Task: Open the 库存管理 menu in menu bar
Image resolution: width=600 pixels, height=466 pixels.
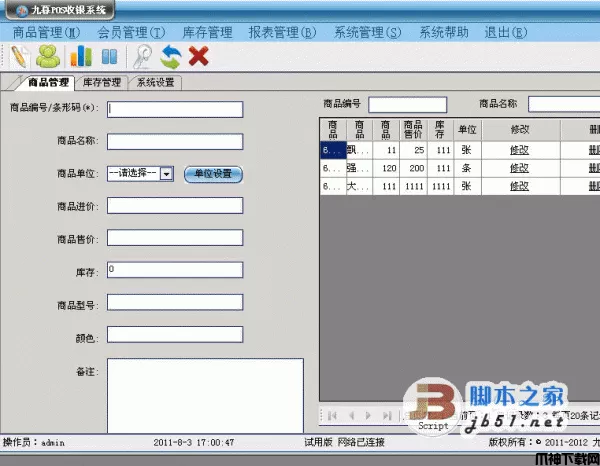Action: [207, 33]
